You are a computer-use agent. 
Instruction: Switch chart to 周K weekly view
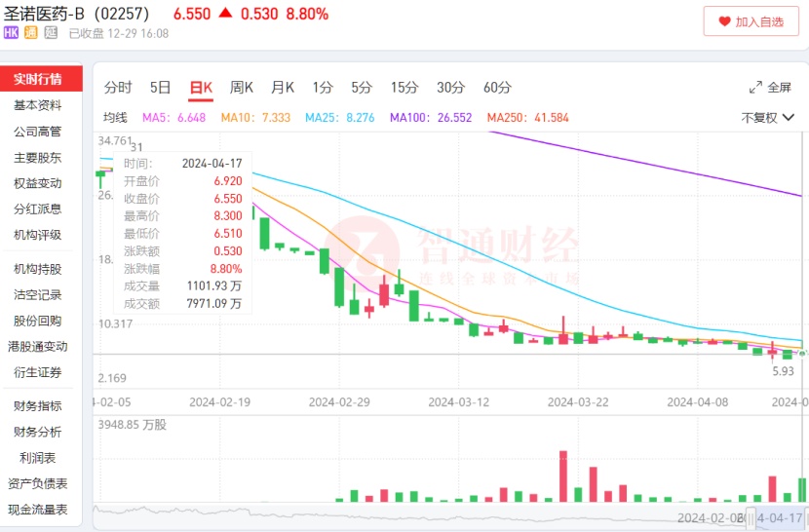tap(241, 88)
